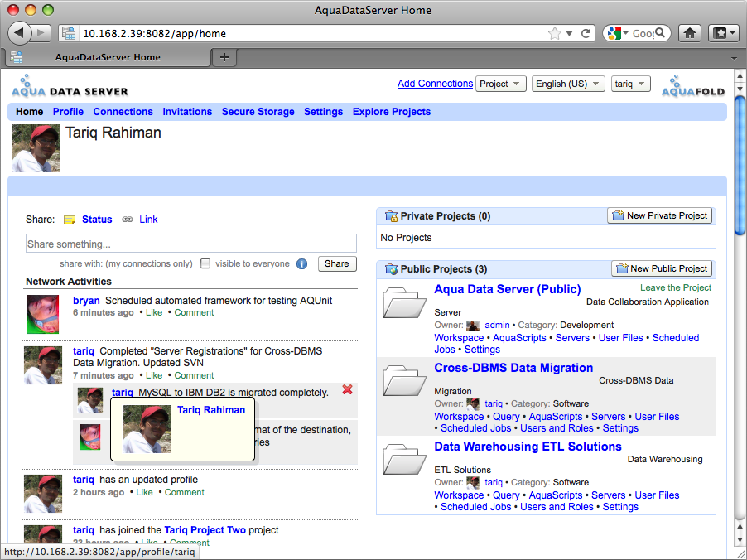
Task: Click Tariq Rahiman's large profile photo
Action: coord(36,148)
